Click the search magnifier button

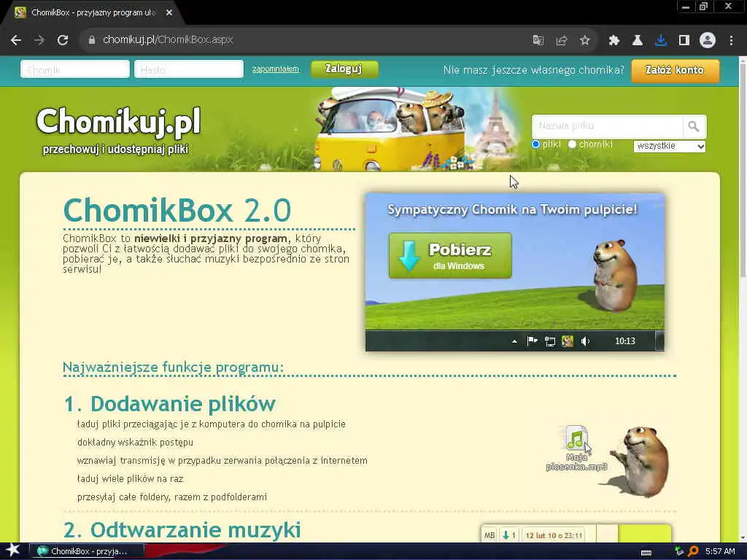tap(694, 126)
